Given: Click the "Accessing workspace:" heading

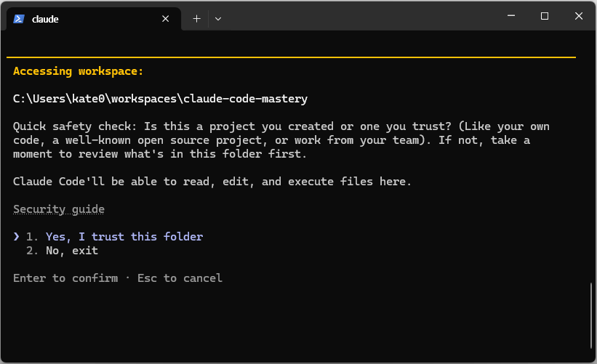Looking at the screenshot, I should (78, 71).
